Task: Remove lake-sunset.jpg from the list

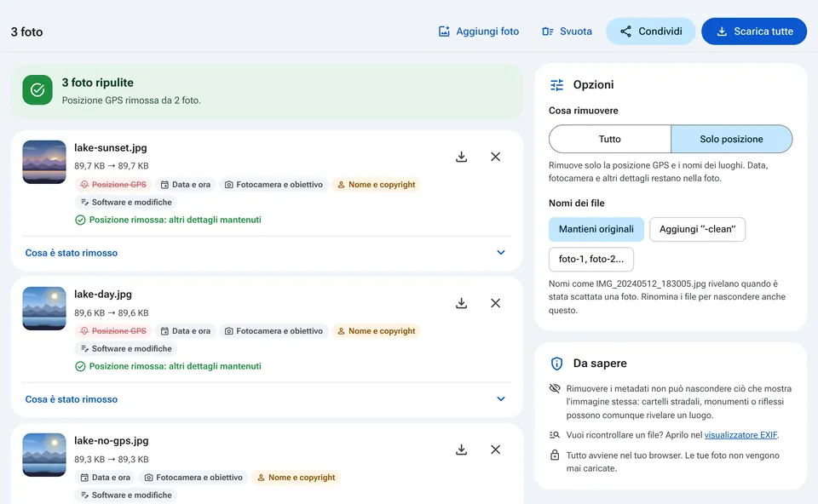Action: coord(496,157)
